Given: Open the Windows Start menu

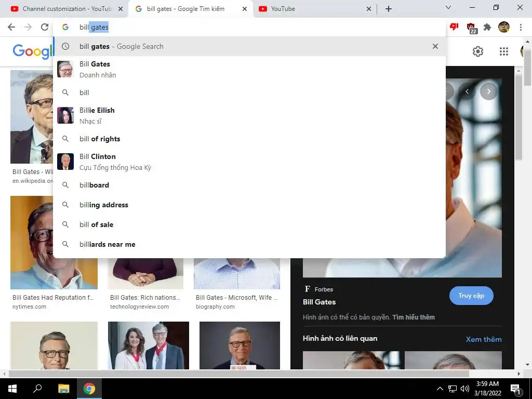Looking at the screenshot, I should tap(12, 389).
